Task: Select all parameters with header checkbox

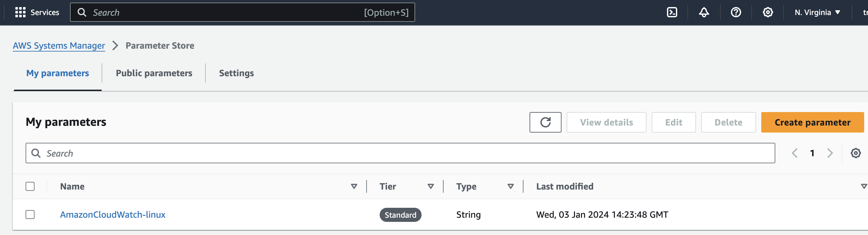Action: pos(30,186)
